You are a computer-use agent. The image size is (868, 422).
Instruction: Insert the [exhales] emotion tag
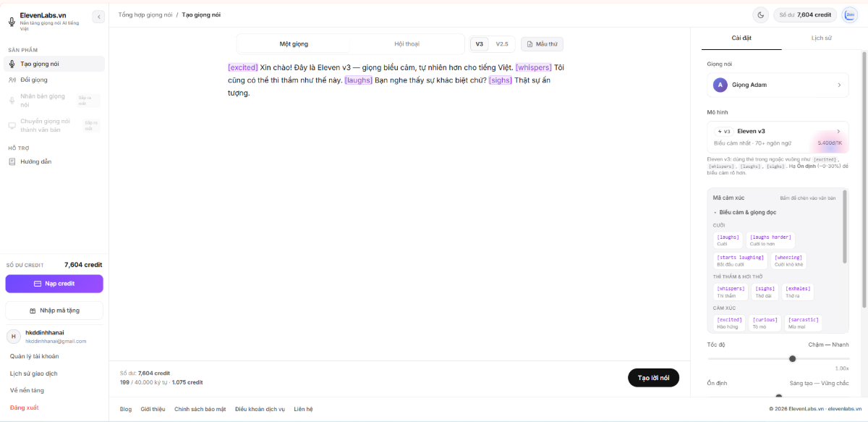(x=797, y=292)
